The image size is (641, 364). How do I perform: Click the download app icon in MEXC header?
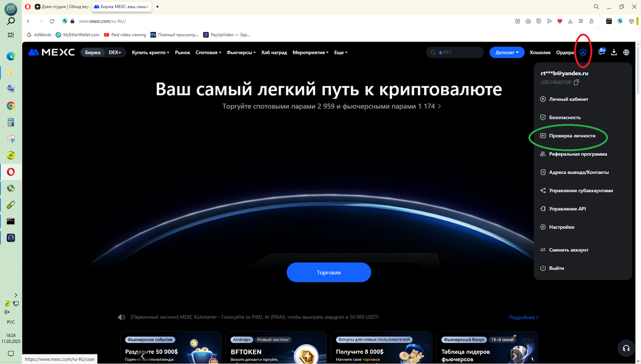pos(614,52)
